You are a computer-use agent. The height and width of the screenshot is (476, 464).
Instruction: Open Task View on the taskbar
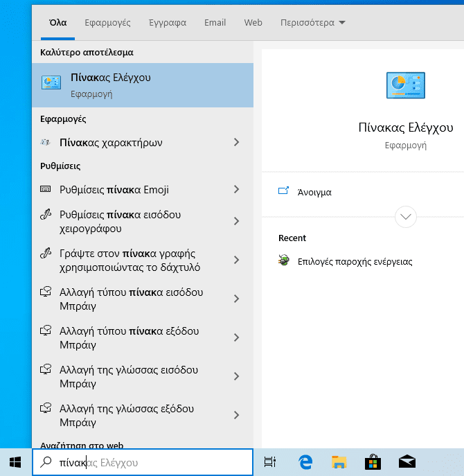click(270, 462)
